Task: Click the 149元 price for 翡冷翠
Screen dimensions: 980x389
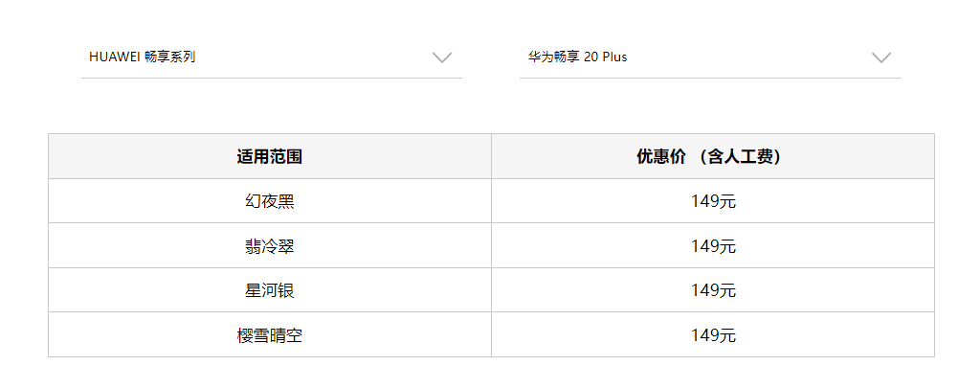Action: pyautogui.click(x=713, y=246)
